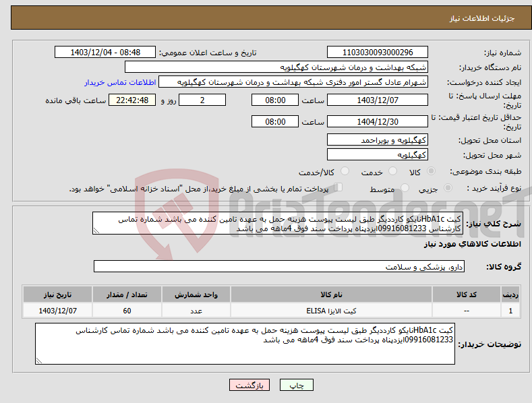Click the تعداد / مقدار column header
The height and width of the screenshot is (403, 532).
[127, 294]
